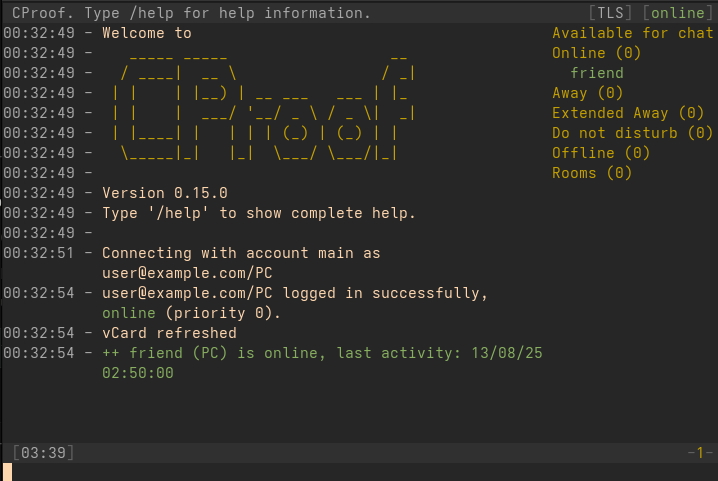Select window tab -1- in status bar
Screen dimensions: 718x481
(x=700, y=453)
